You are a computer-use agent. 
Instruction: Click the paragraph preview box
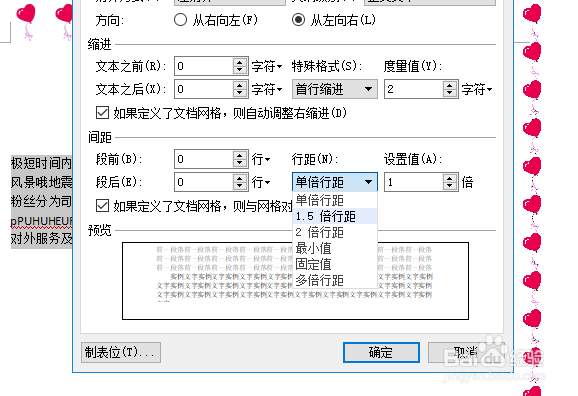point(295,281)
